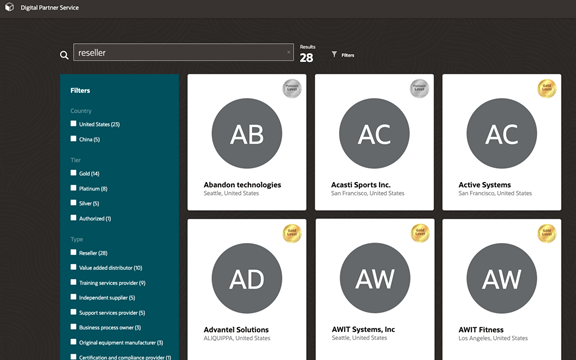Open the Acasti Sports Inc. partner name
This screenshot has width=576, height=360.
(x=361, y=185)
